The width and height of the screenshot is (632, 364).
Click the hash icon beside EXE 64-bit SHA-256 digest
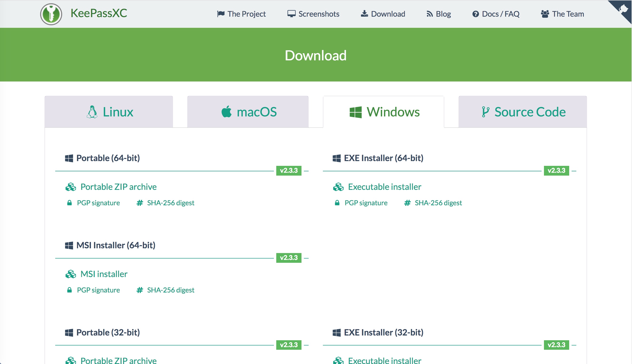(407, 203)
